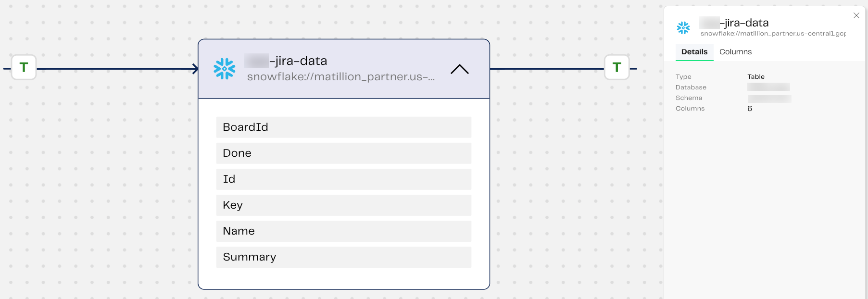The width and height of the screenshot is (868, 299).
Task: Select the BoardId column
Action: [343, 127]
